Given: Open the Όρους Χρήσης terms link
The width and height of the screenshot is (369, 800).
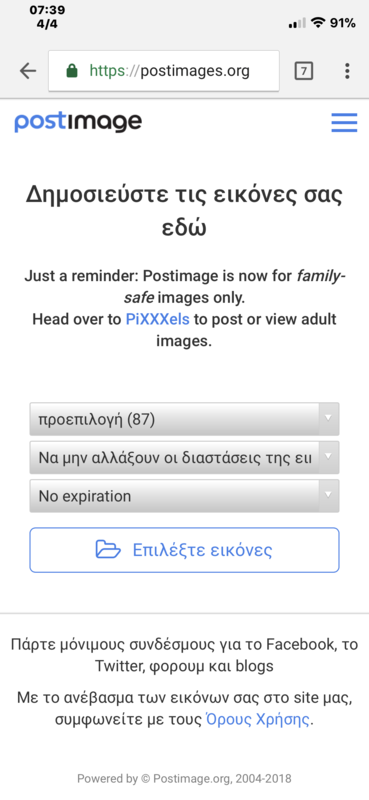Looking at the screenshot, I should tap(257, 720).
